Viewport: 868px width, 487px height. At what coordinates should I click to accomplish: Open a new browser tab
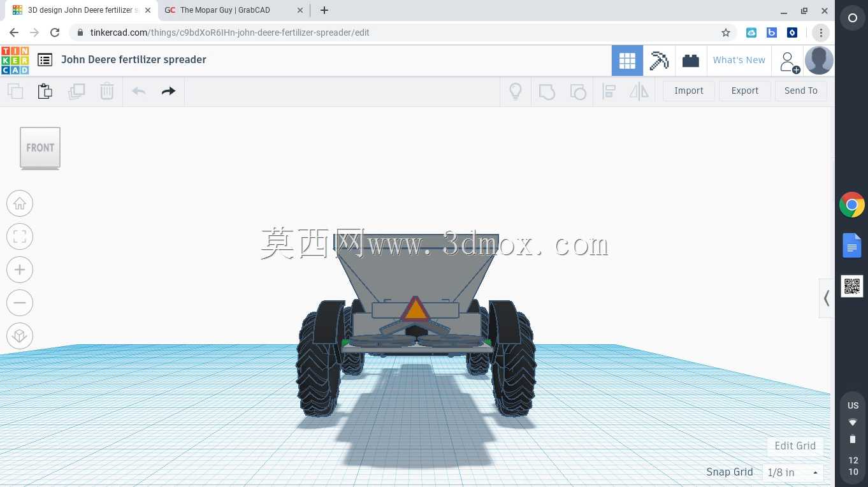324,10
